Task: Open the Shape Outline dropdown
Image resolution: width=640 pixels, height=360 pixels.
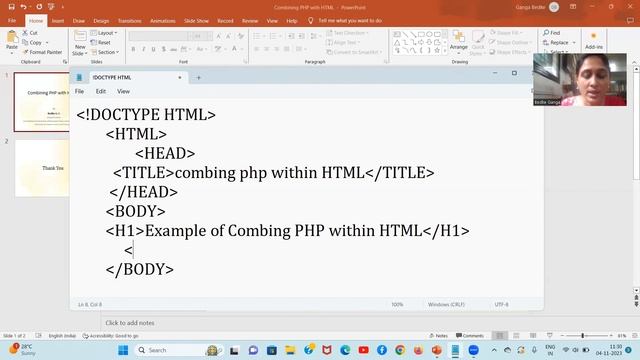Action: coord(509,42)
